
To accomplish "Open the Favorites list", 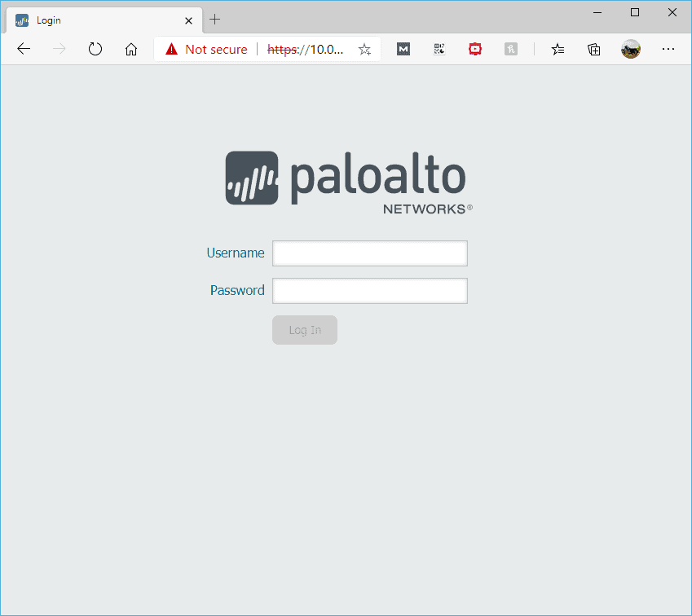I will pos(558,49).
